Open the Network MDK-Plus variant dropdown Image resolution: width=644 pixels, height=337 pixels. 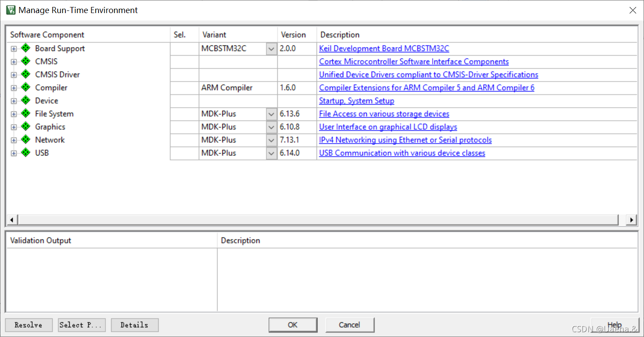click(271, 140)
